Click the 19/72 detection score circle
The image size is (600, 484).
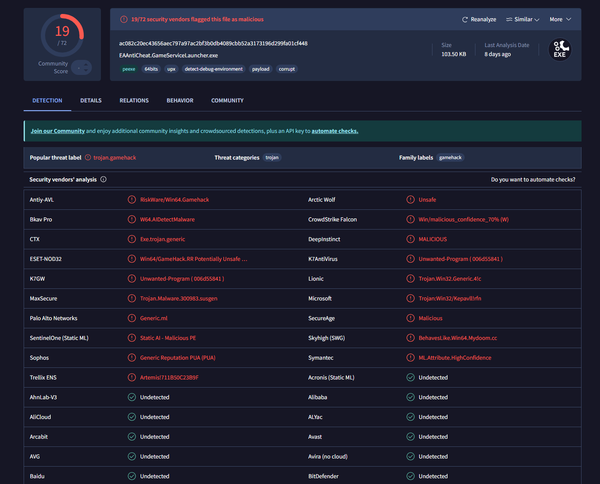[x=61, y=35]
